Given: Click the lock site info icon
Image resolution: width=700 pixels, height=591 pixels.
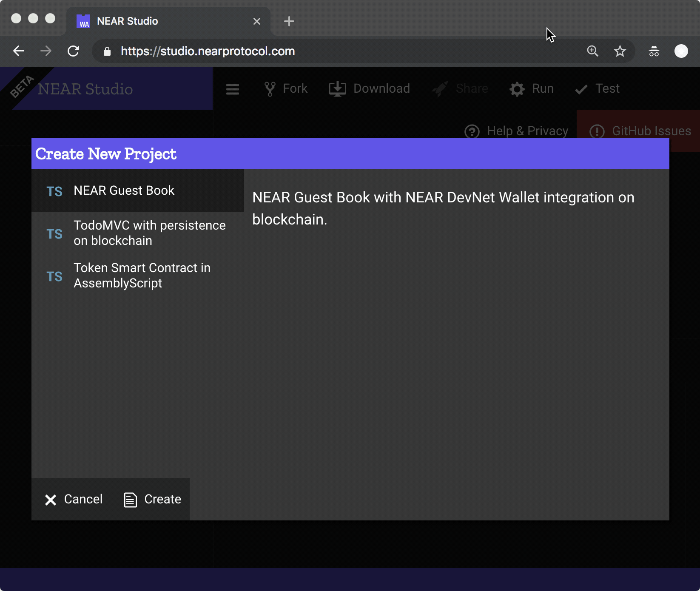Looking at the screenshot, I should [x=107, y=51].
